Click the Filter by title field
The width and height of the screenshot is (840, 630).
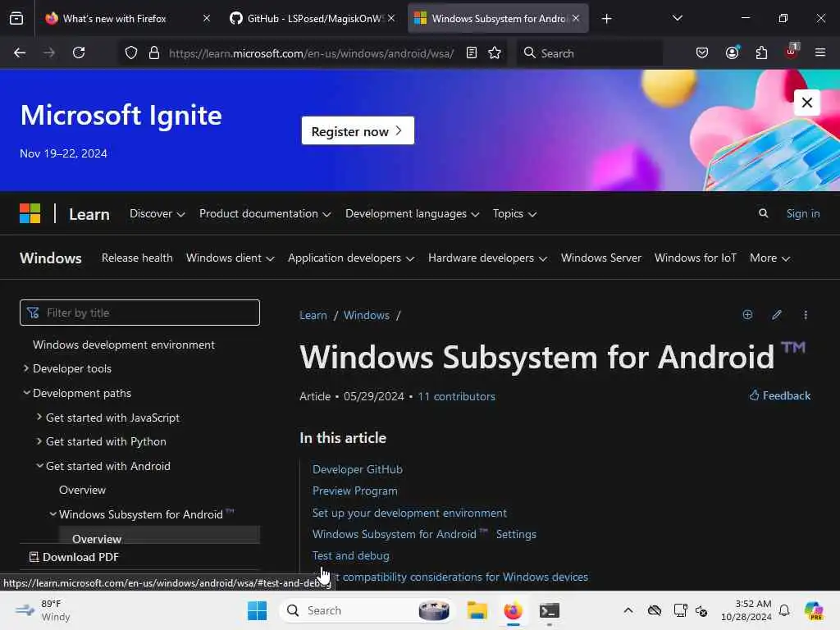pos(139,313)
